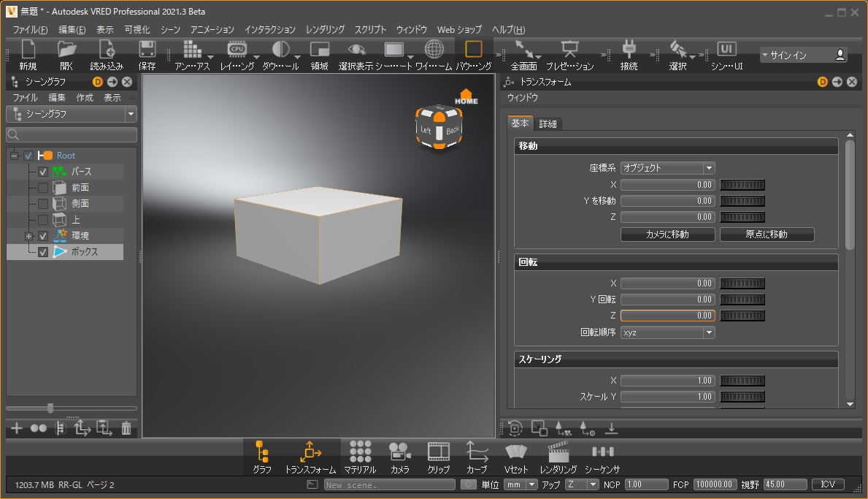Toggle the Root node checkbox
The width and height of the screenshot is (868, 499).
pyautogui.click(x=28, y=156)
